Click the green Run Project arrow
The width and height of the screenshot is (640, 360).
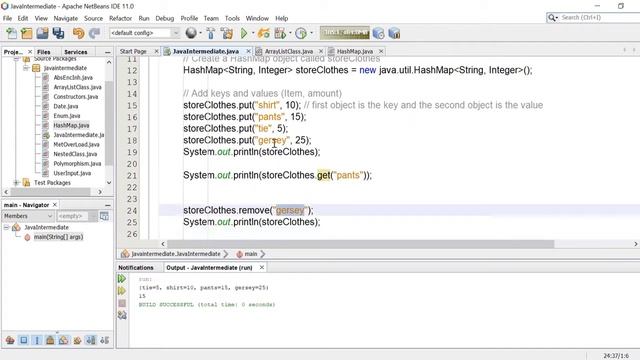tap(244, 33)
